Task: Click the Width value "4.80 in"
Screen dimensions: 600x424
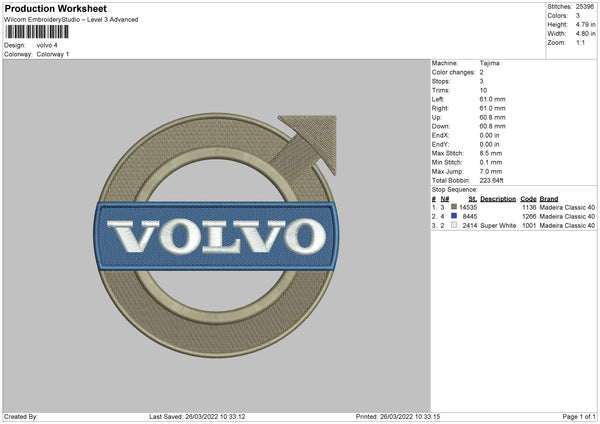Action: (x=586, y=34)
